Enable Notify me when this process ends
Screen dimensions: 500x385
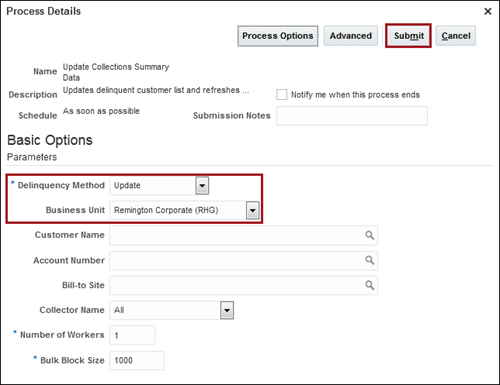(282, 95)
